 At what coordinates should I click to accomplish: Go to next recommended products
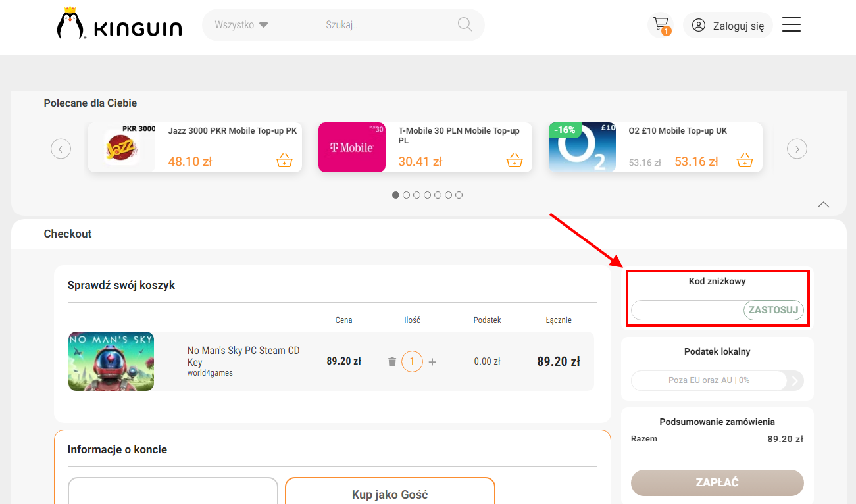pyautogui.click(x=797, y=149)
